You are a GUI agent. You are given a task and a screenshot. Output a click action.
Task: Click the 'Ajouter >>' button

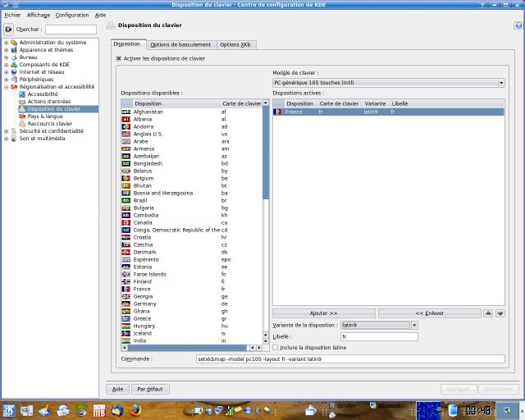coord(323,313)
